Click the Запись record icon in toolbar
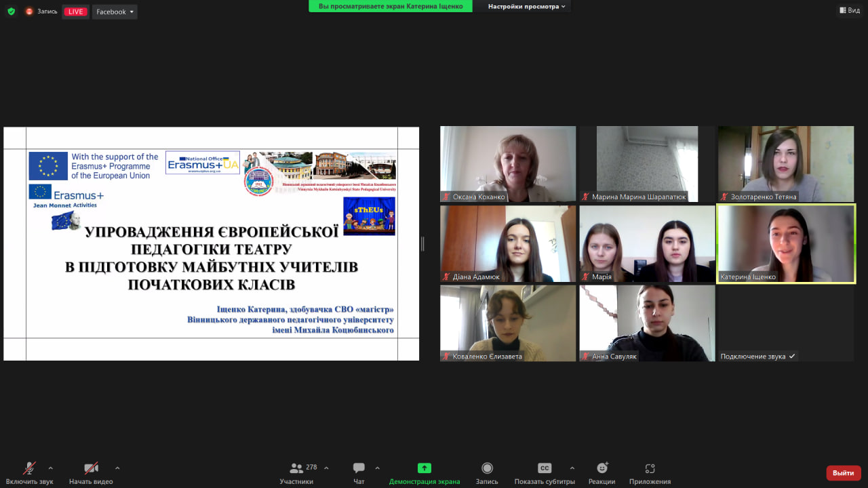The width and height of the screenshot is (868, 488). tap(487, 468)
